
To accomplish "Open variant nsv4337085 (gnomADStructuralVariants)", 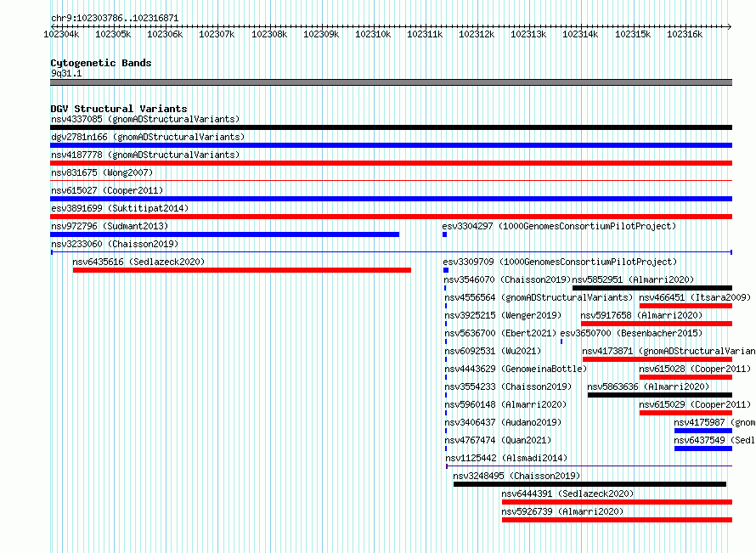I will (145, 119).
